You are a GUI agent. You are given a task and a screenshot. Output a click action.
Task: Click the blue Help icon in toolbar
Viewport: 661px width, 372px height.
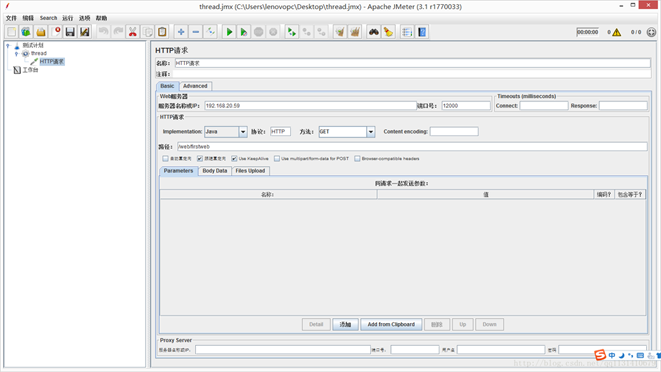(422, 32)
